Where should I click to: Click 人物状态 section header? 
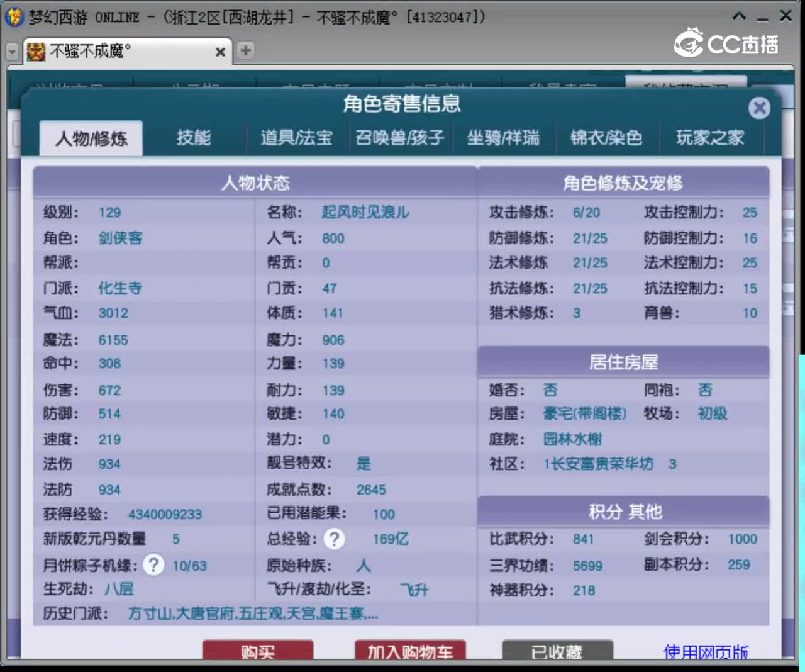(x=255, y=183)
